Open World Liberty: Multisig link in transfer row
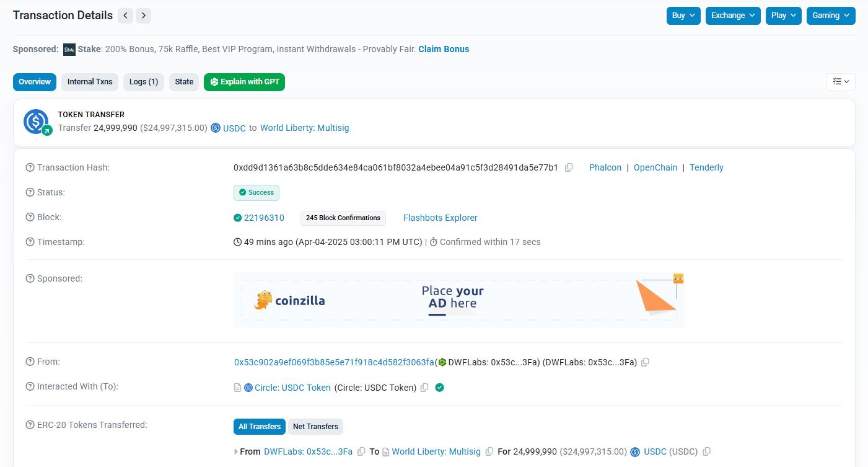868x467 pixels. pyautogui.click(x=436, y=451)
